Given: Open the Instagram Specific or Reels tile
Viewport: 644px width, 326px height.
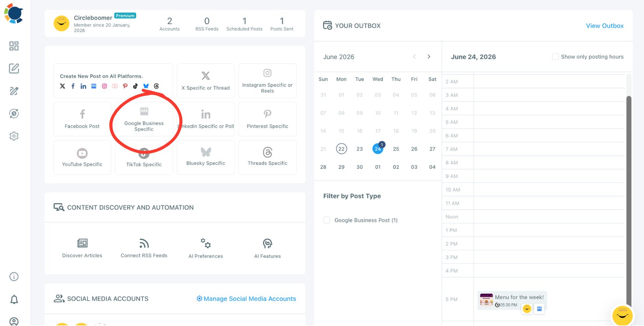Looking at the screenshot, I should pyautogui.click(x=267, y=81).
